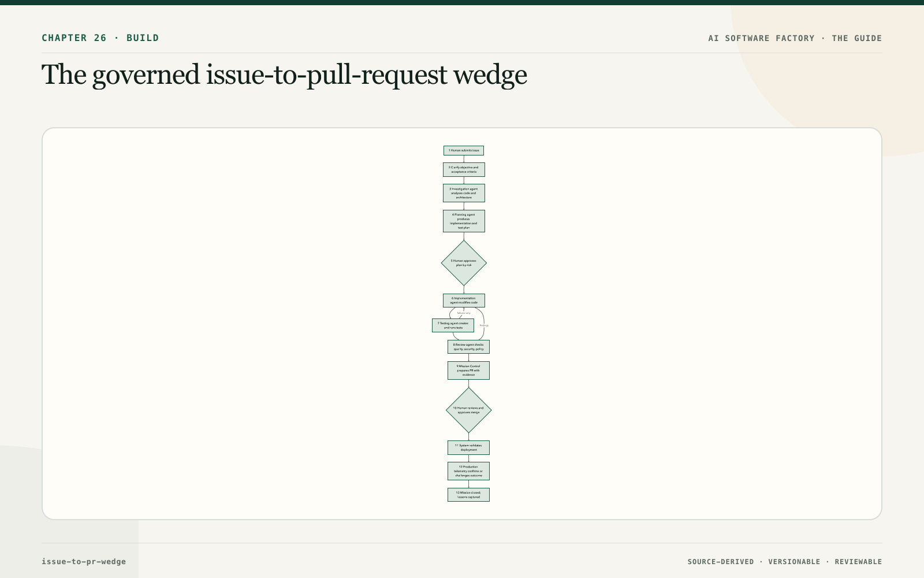Click the 'Investigation agent analyzes code' node
This screenshot has height=578, width=924.
tap(464, 193)
